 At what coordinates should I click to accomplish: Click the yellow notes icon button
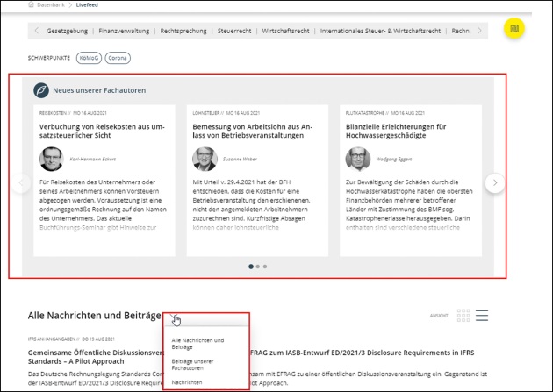pyautogui.click(x=514, y=29)
